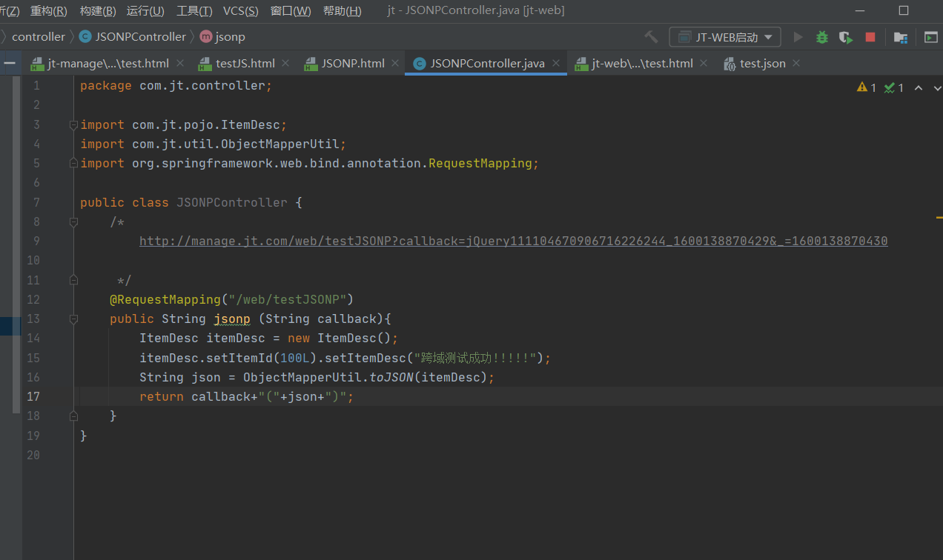Click the Run with Coverage shield icon
Image resolution: width=943 pixels, height=560 pixels.
click(x=846, y=37)
